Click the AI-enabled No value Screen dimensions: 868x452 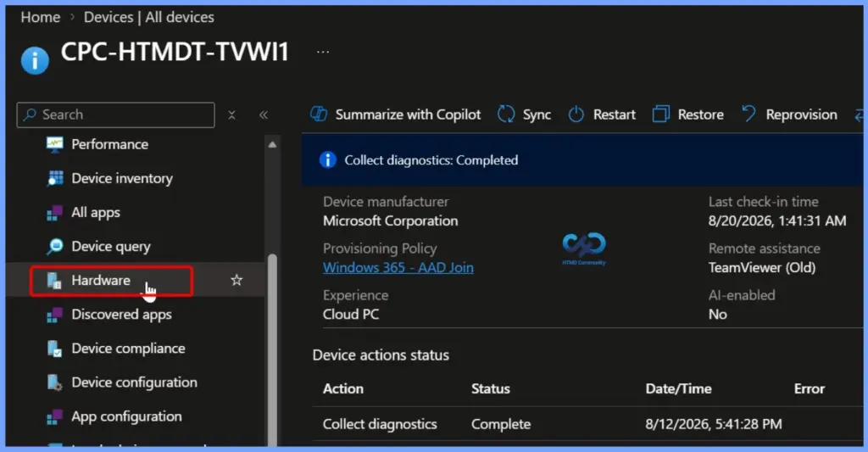click(717, 314)
